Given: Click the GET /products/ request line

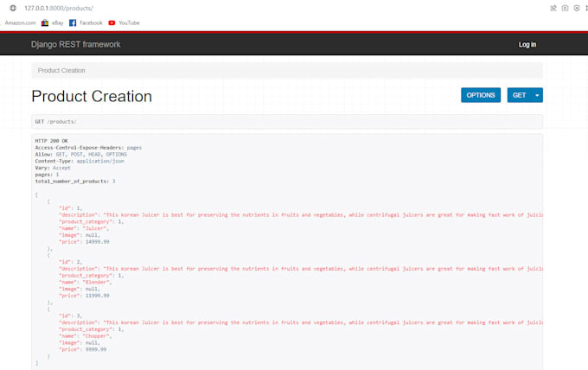Looking at the screenshot, I should [x=55, y=121].
